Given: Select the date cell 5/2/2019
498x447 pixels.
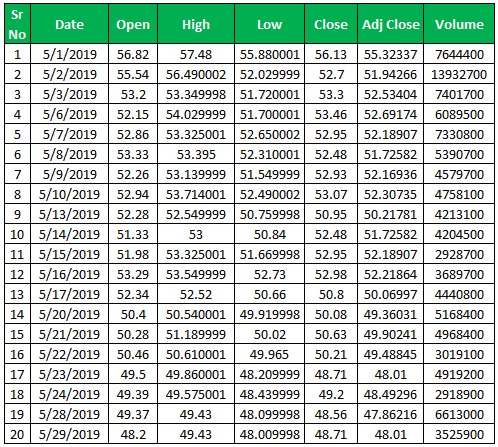Looking at the screenshot, I should pyautogui.click(x=69, y=74).
